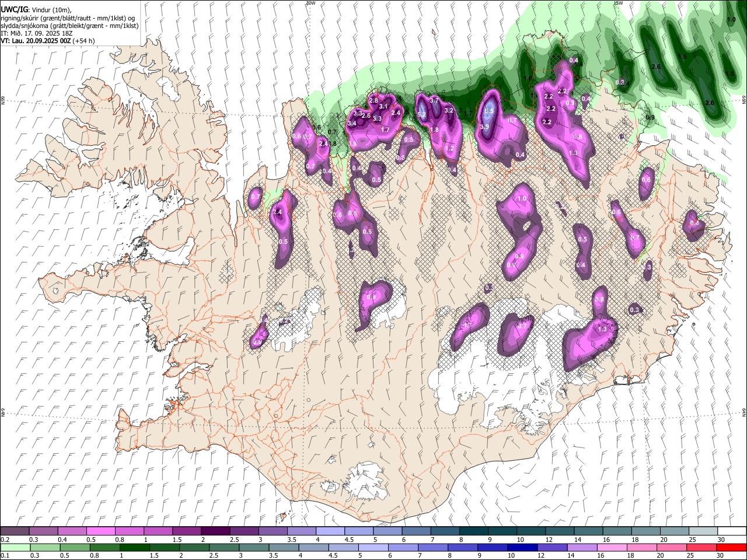Click the rigning/skúrir legend description line
Screen dimensions: 747x560
(x=68, y=17)
